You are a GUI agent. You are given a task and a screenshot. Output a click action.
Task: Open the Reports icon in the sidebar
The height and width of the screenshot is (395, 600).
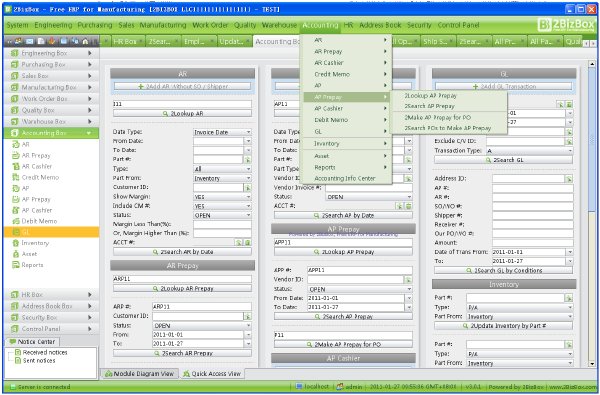click(16, 265)
